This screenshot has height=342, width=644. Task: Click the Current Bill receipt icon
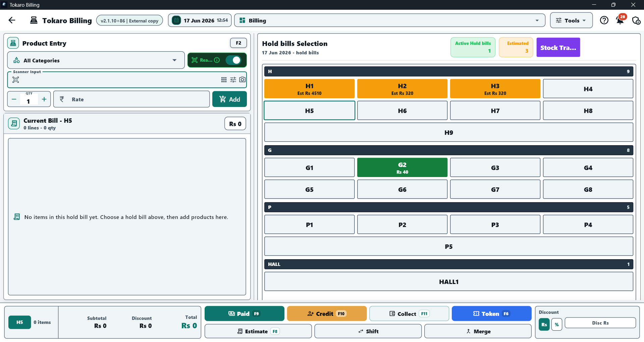click(14, 123)
